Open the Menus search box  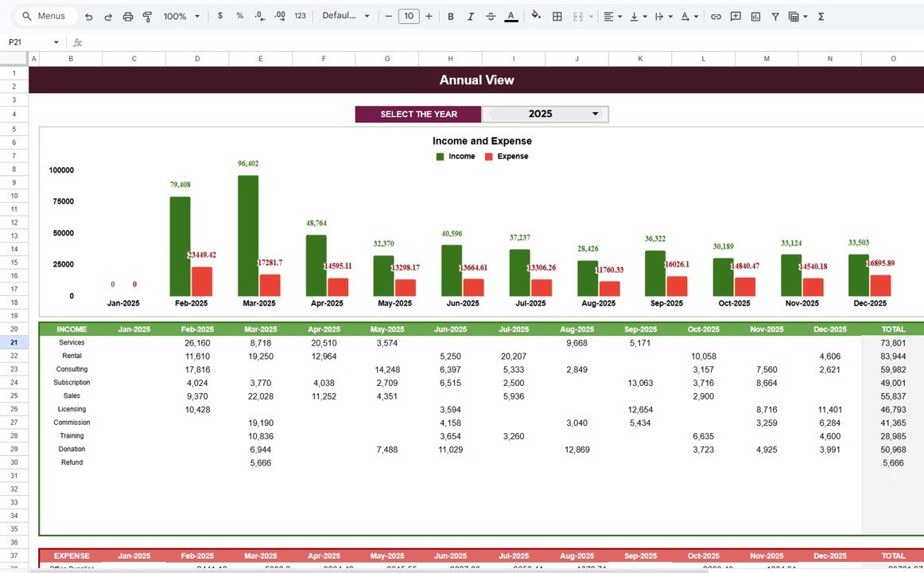point(47,16)
